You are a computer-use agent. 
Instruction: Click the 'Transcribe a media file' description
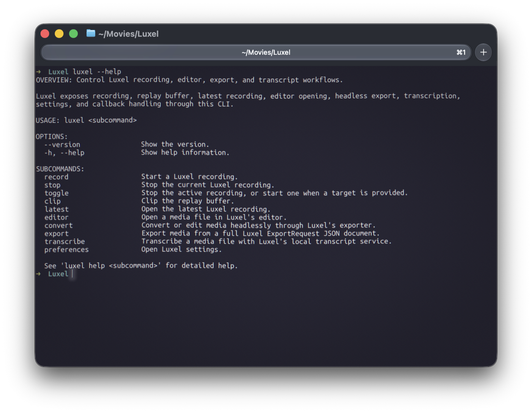pyautogui.click(x=266, y=241)
